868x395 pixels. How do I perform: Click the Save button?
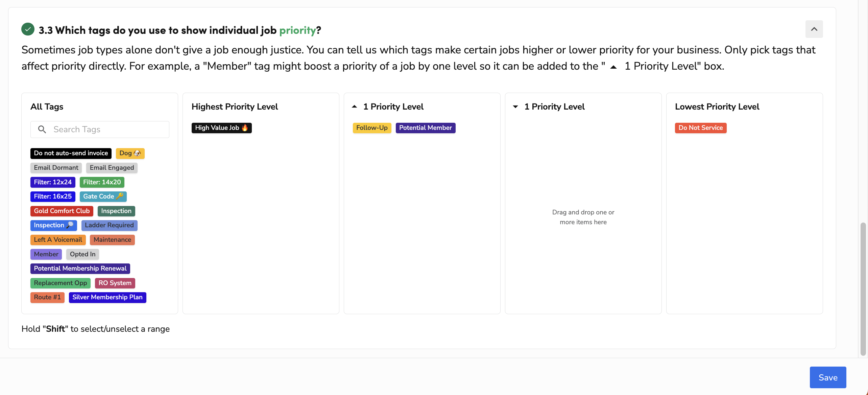pos(827,377)
